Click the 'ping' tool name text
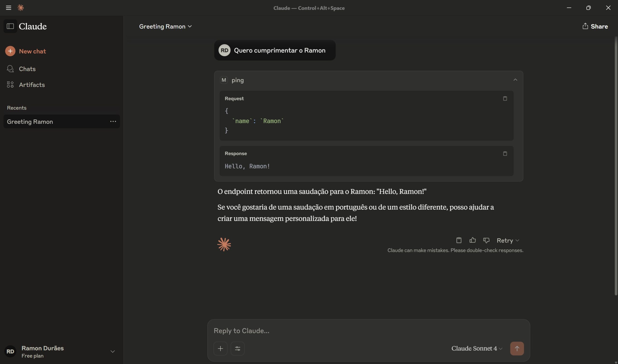618x364 pixels. click(238, 80)
